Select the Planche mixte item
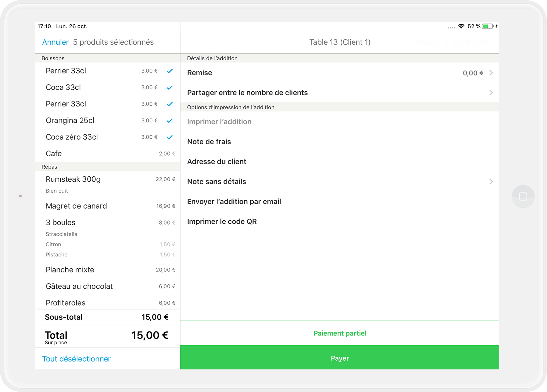 [x=107, y=270]
